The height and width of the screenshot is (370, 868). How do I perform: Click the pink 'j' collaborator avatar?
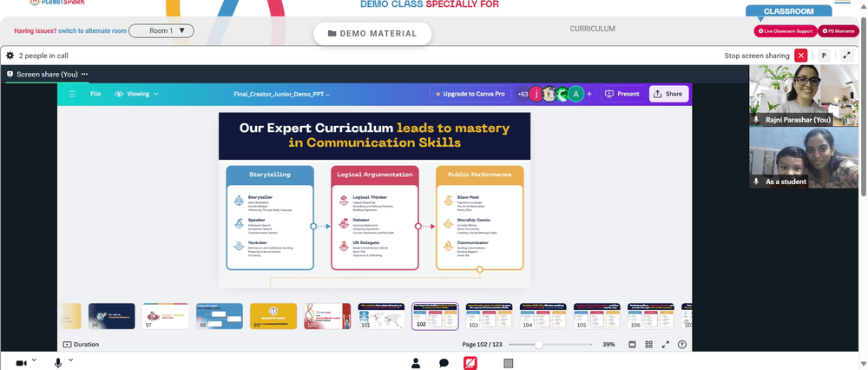click(x=536, y=94)
